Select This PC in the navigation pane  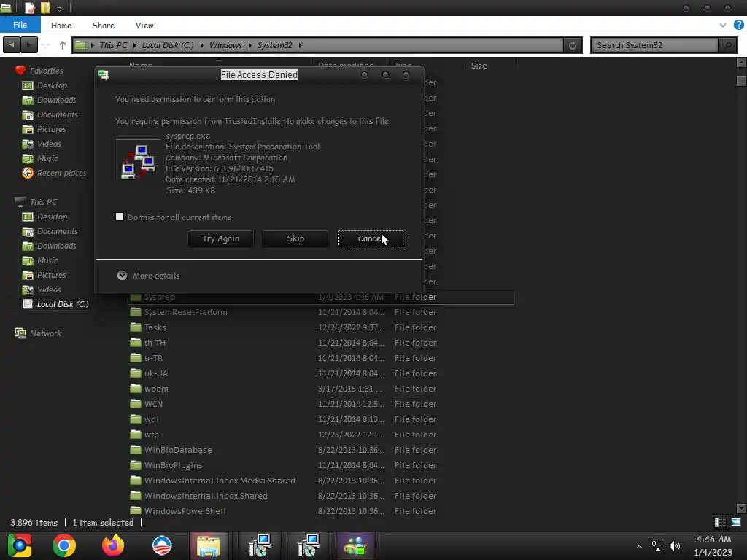click(43, 202)
